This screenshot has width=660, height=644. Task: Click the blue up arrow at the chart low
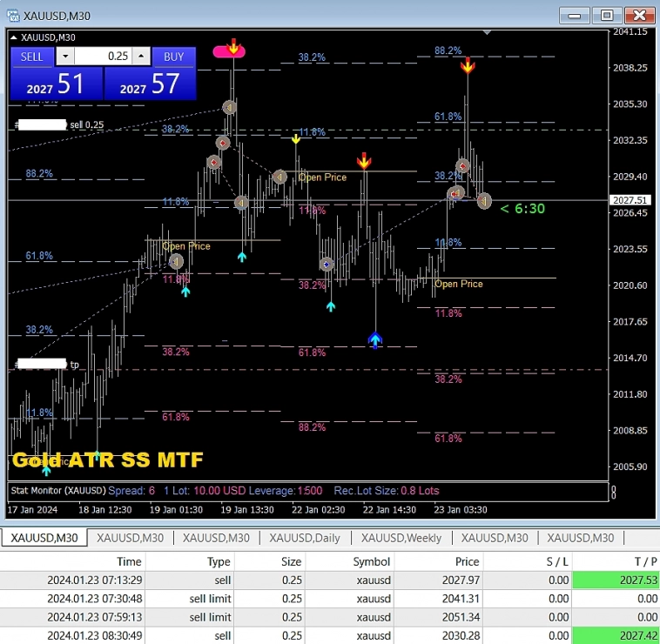pyautogui.click(x=375, y=339)
